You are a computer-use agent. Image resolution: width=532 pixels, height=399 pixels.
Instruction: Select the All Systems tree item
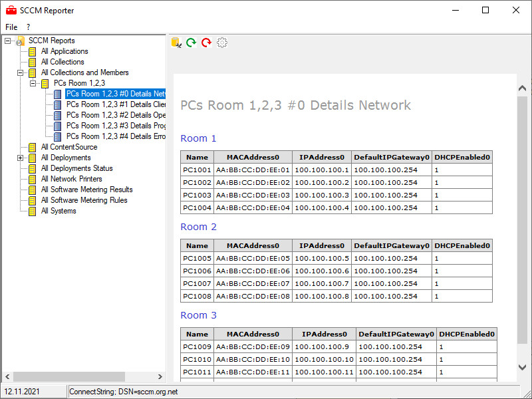[x=59, y=211]
